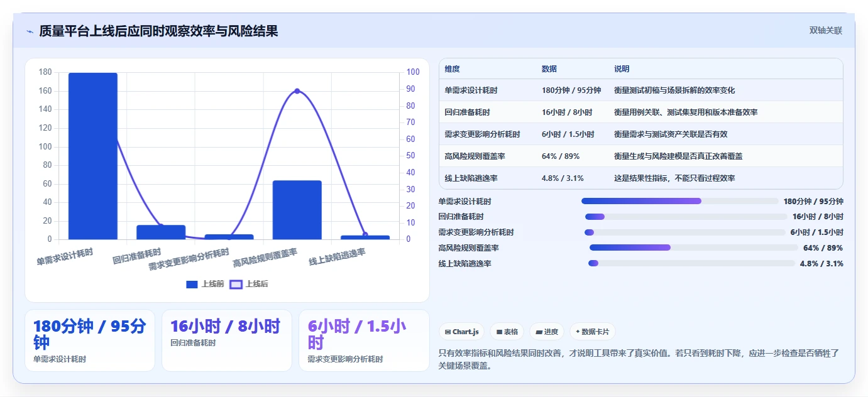
Task: Click the page title 质量平台上线后应同时观察效率与风险结果
Action: 158,31
